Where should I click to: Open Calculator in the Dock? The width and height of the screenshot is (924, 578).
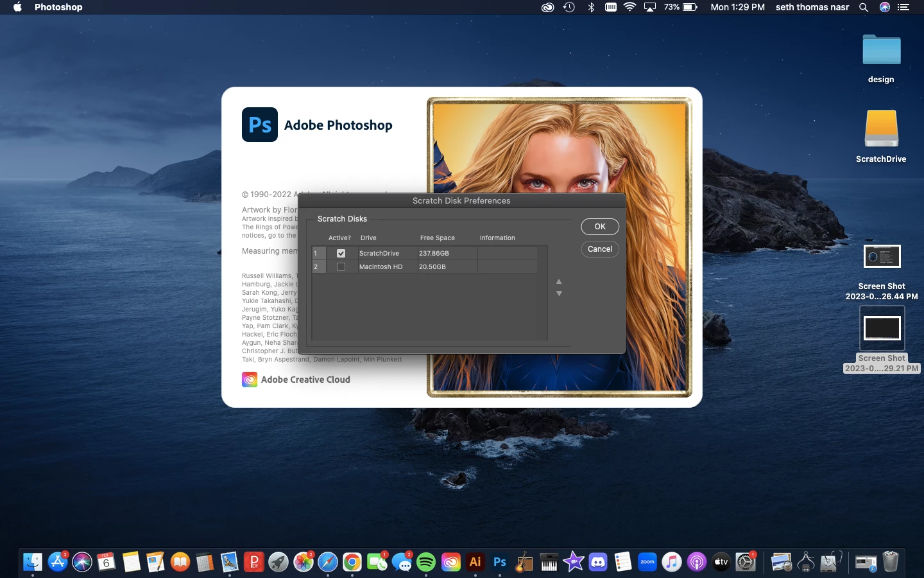[x=205, y=563]
